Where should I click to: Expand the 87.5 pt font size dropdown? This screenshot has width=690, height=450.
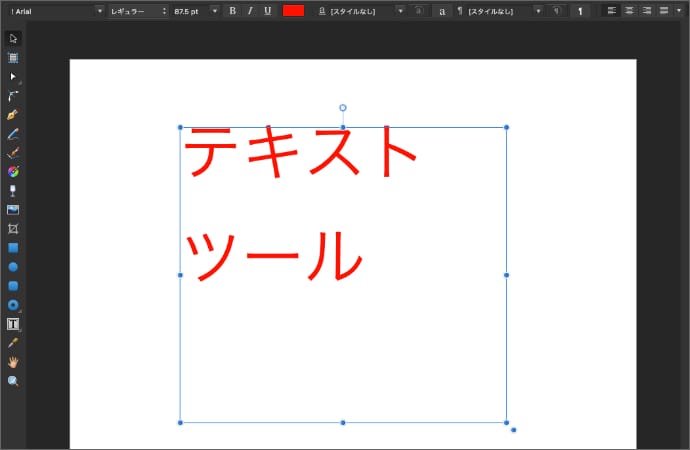[x=194, y=10]
